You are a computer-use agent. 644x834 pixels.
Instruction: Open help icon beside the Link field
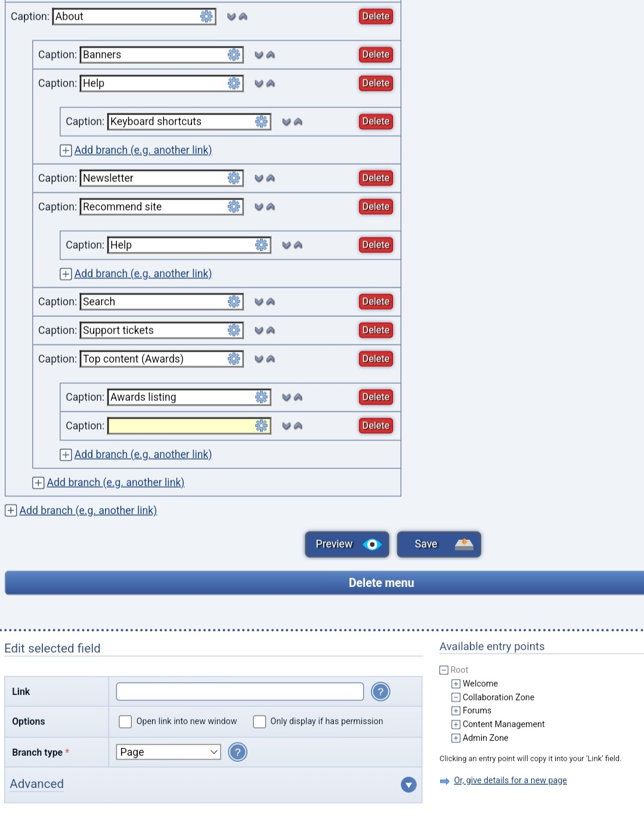380,692
